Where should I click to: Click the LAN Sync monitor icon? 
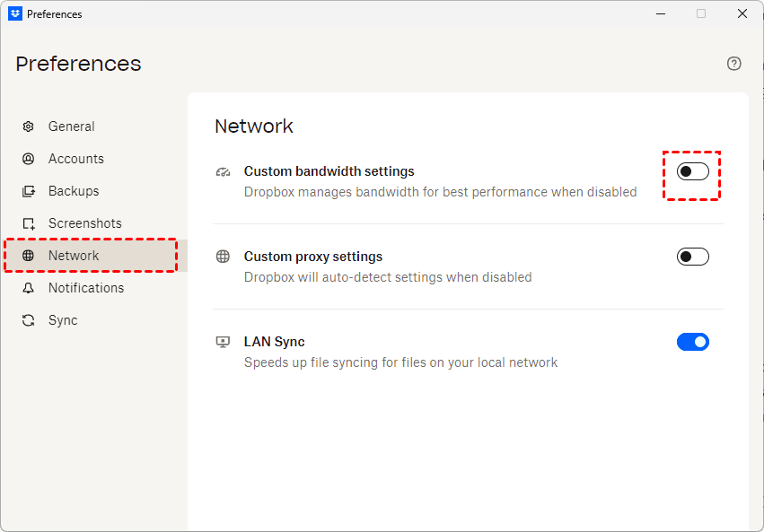pos(224,342)
